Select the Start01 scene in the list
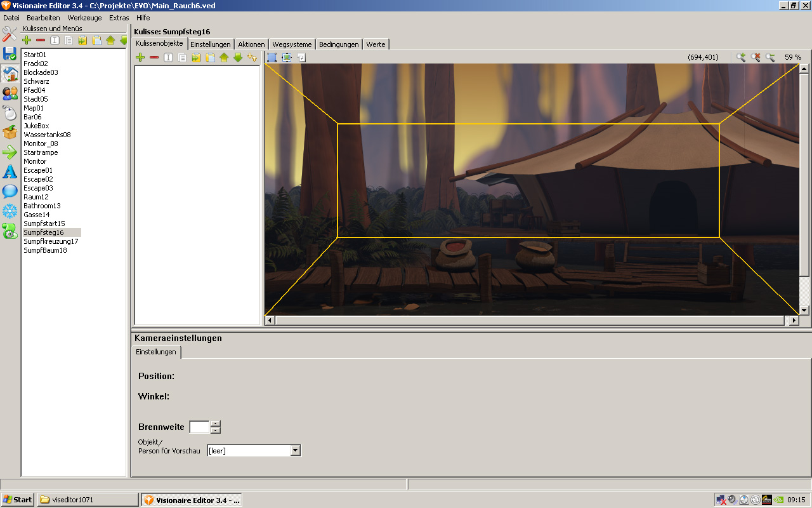This screenshot has width=812, height=508. coord(35,55)
